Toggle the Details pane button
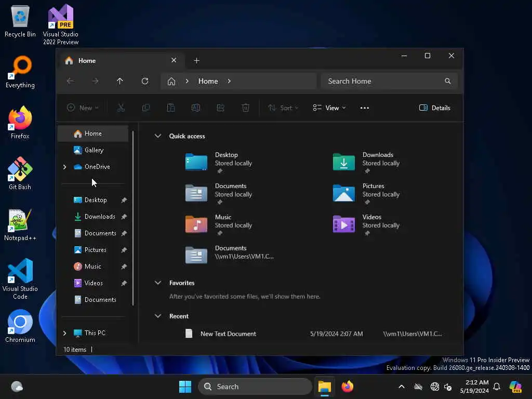Viewport: 532px width, 399px height. tap(435, 108)
